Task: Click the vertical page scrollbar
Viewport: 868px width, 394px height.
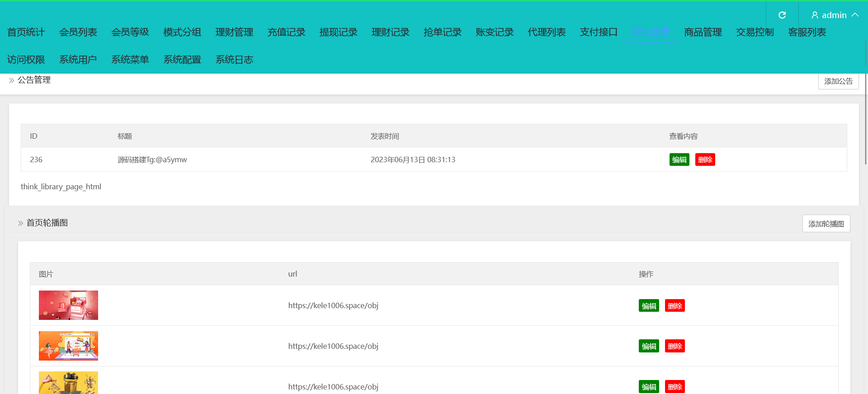Action: (865, 104)
